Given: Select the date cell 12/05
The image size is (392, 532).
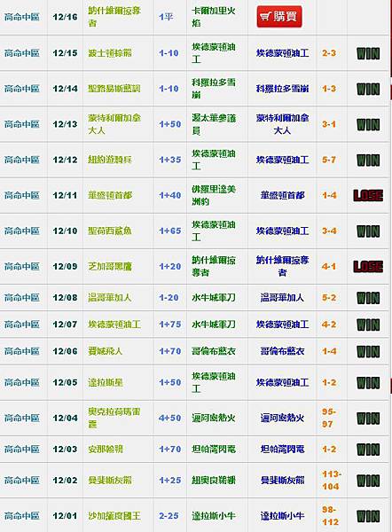Looking at the screenshot, I should (65, 382).
